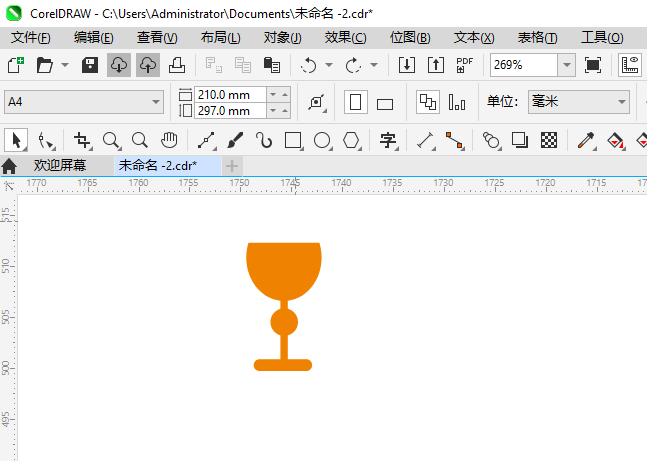Click the cloud download icon
Screen dimensions: 647x461
[x=119, y=65]
